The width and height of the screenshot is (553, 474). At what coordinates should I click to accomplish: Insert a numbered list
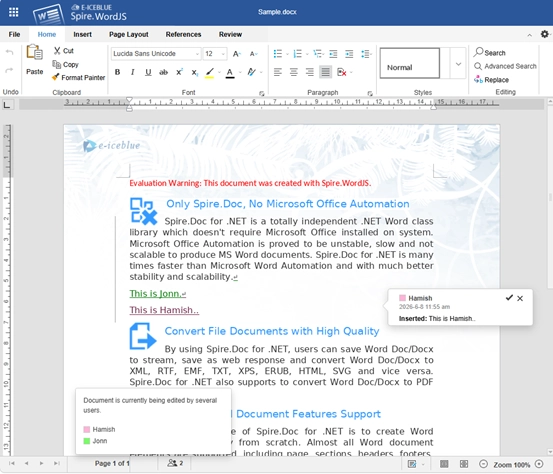[298, 54]
